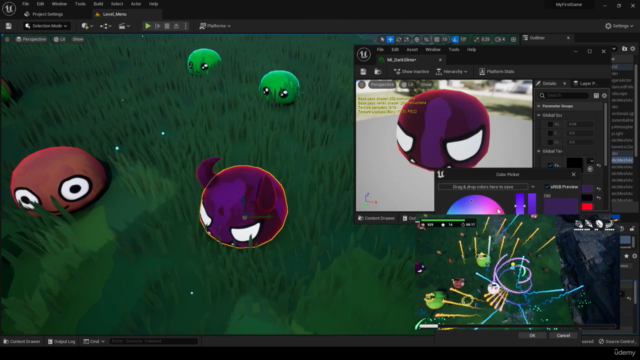Open the Select menu in main editor
Screen dimensions: 640x360
(x=117, y=4)
